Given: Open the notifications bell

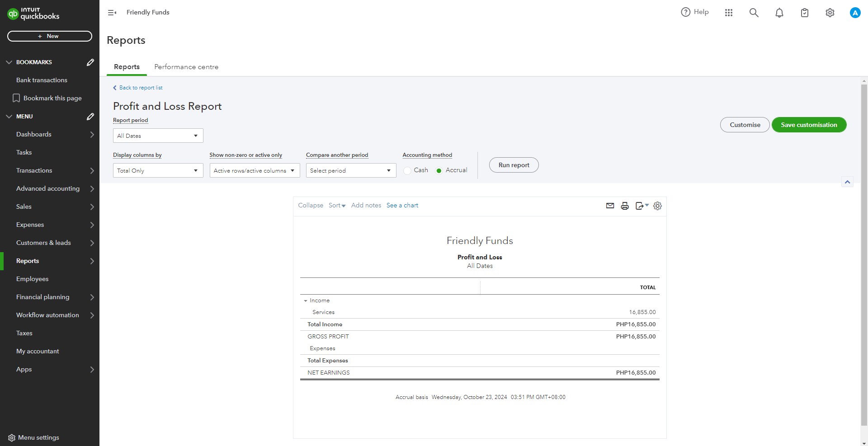Looking at the screenshot, I should pos(779,13).
